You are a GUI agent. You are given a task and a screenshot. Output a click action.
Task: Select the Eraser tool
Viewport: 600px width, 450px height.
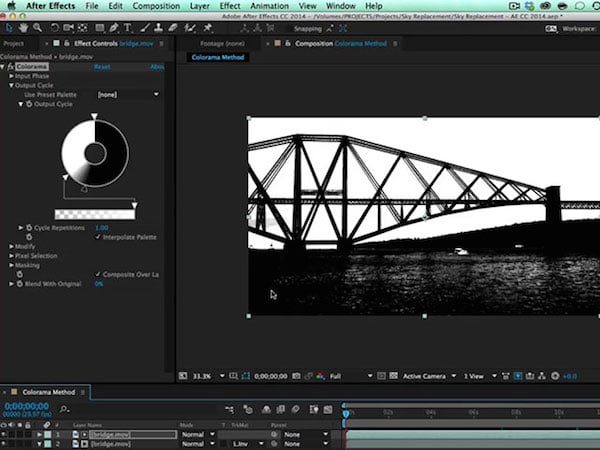[x=173, y=28]
